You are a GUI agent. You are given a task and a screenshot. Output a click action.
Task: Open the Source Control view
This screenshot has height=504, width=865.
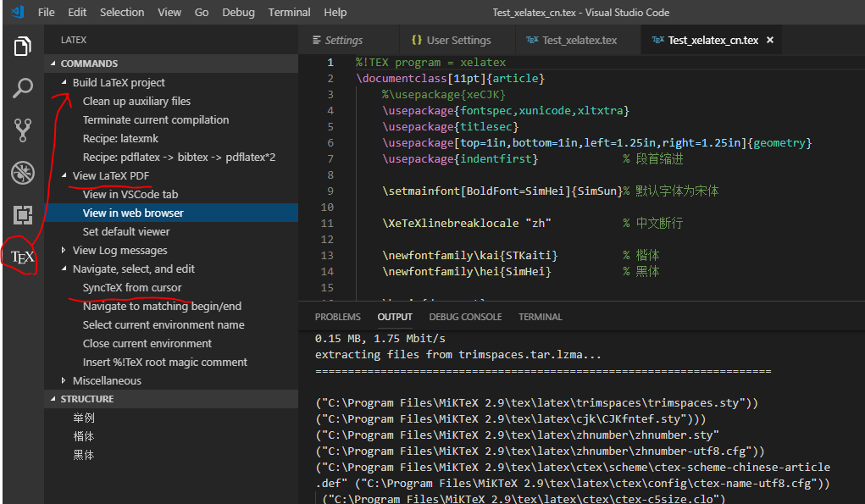(x=23, y=130)
